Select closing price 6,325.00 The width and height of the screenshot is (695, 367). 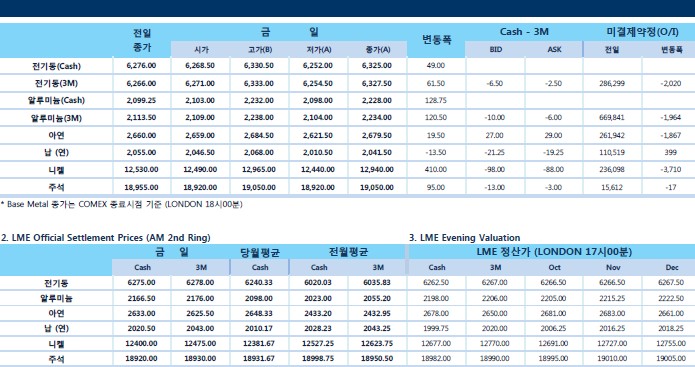coord(377,66)
